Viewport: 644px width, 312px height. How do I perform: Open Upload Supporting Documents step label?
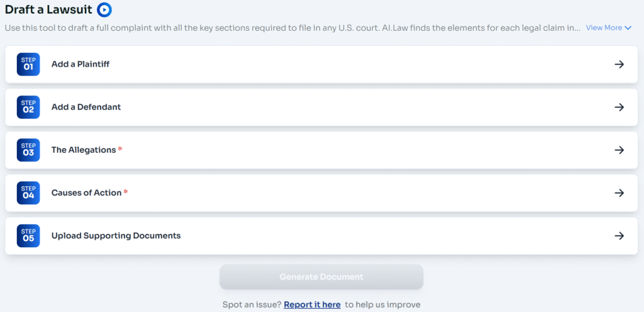(116, 236)
